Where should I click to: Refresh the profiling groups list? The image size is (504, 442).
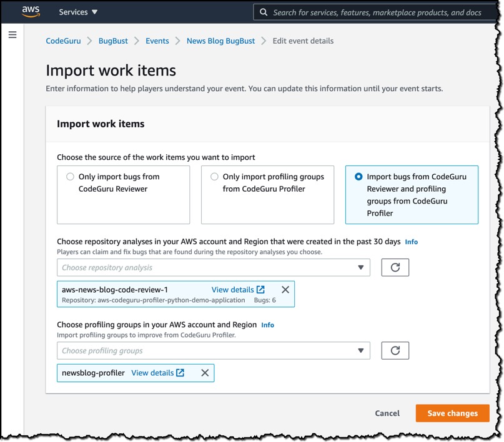point(395,350)
